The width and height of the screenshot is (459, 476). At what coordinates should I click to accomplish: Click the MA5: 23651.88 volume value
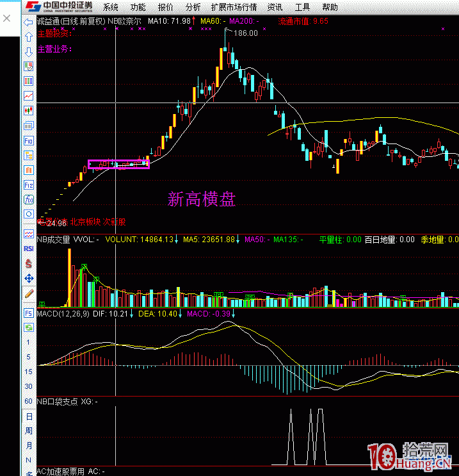(x=209, y=240)
